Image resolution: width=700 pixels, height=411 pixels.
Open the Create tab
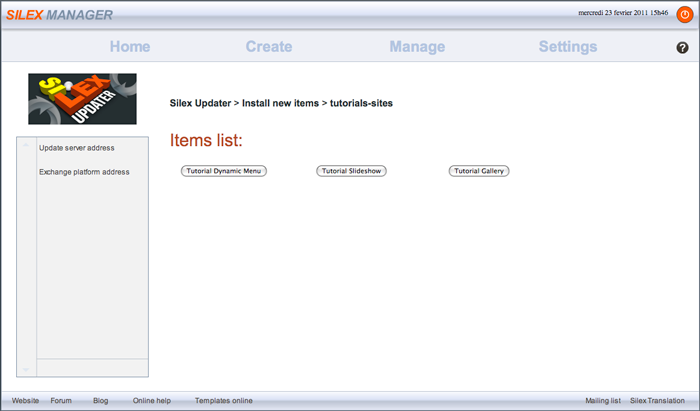pos(269,46)
